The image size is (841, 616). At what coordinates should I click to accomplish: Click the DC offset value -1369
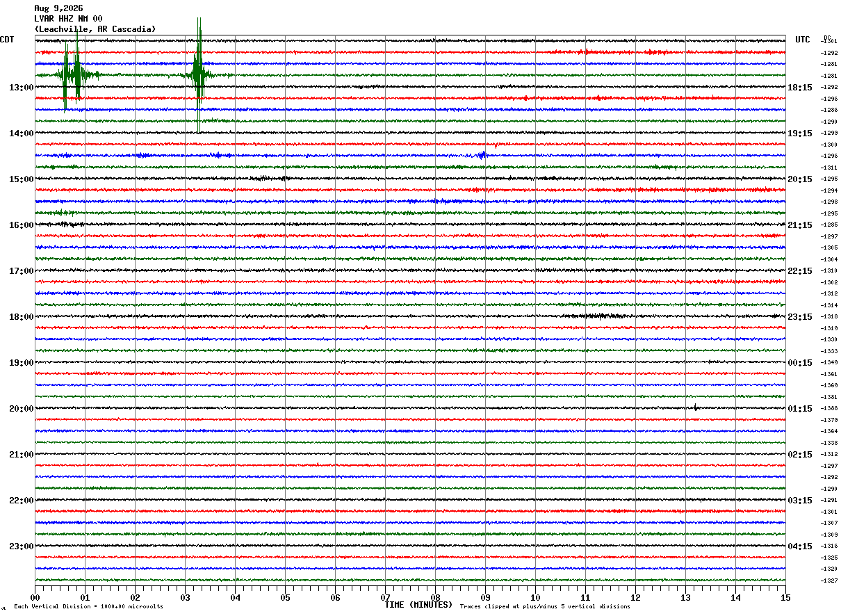pyautogui.click(x=829, y=386)
